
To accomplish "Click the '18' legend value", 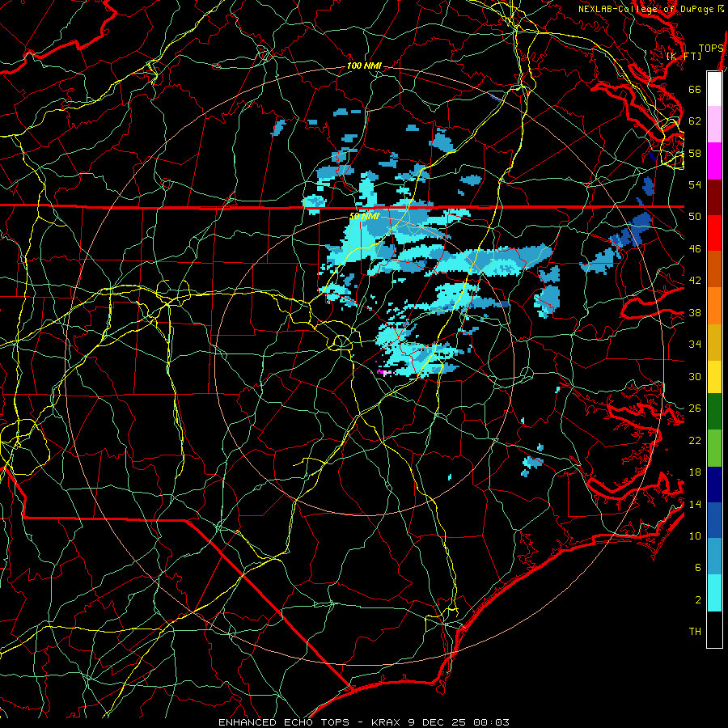I will coord(695,472).
